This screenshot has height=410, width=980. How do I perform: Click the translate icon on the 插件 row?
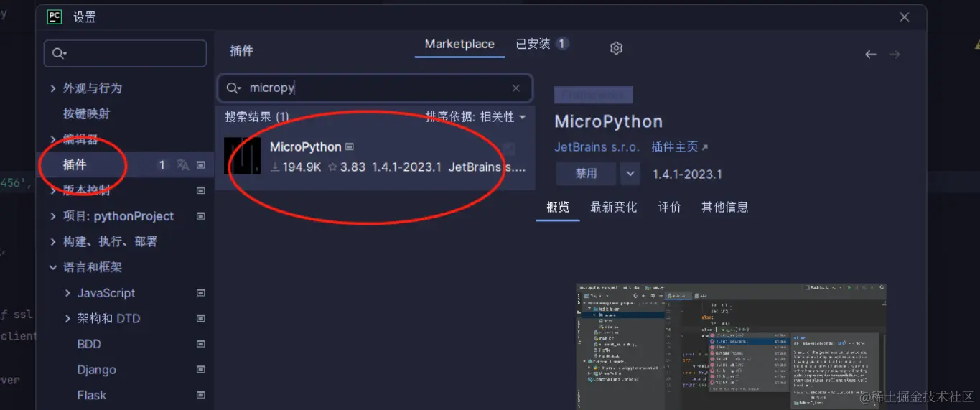[183, 165]
